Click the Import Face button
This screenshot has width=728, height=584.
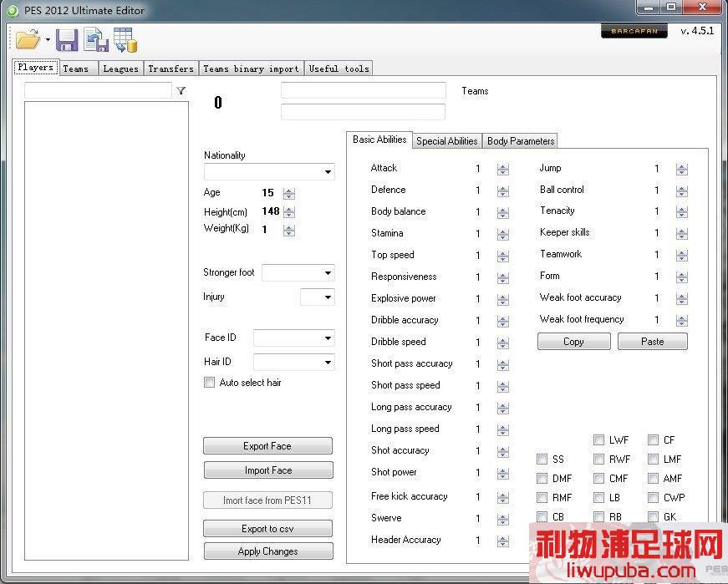coord(268,470)
